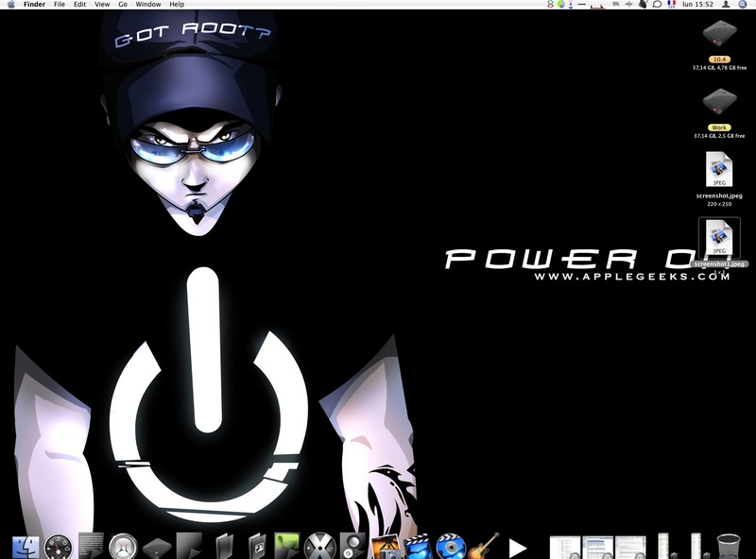
Task: Open the chat bubble status menu
Action: 657,5
